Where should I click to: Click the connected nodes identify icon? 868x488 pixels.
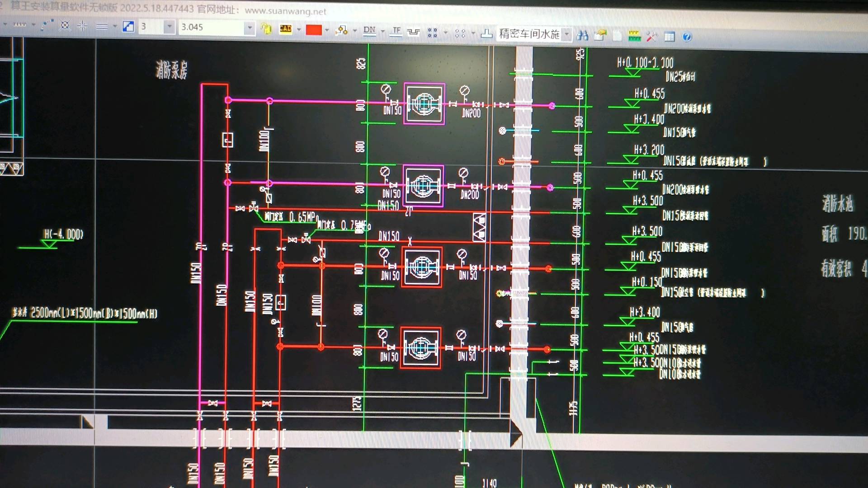pos(342,30)
